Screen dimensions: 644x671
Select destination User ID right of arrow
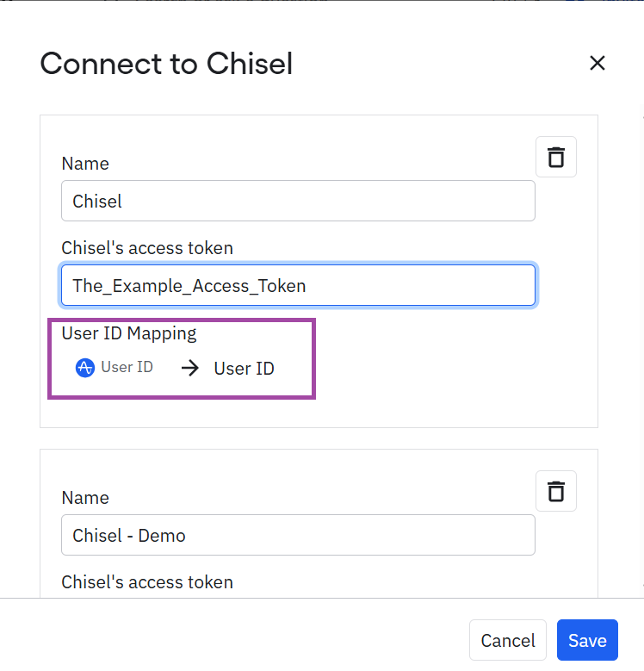(244, 369)
